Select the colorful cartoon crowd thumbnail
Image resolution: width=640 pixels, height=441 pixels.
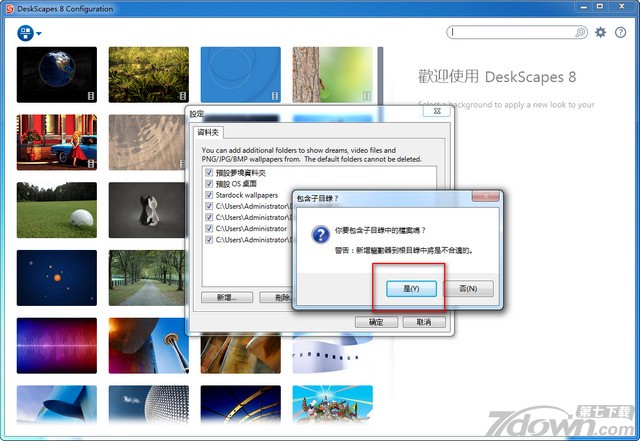(x=332, y=404)
